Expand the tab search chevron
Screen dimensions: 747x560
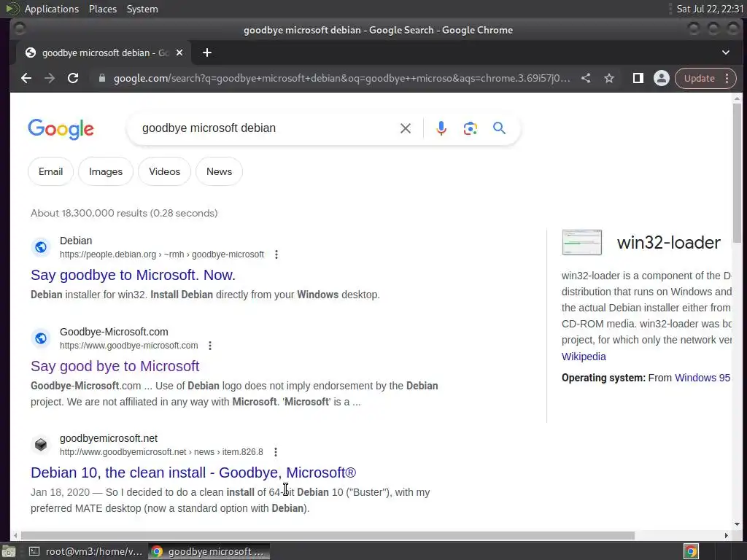(726, 52)
